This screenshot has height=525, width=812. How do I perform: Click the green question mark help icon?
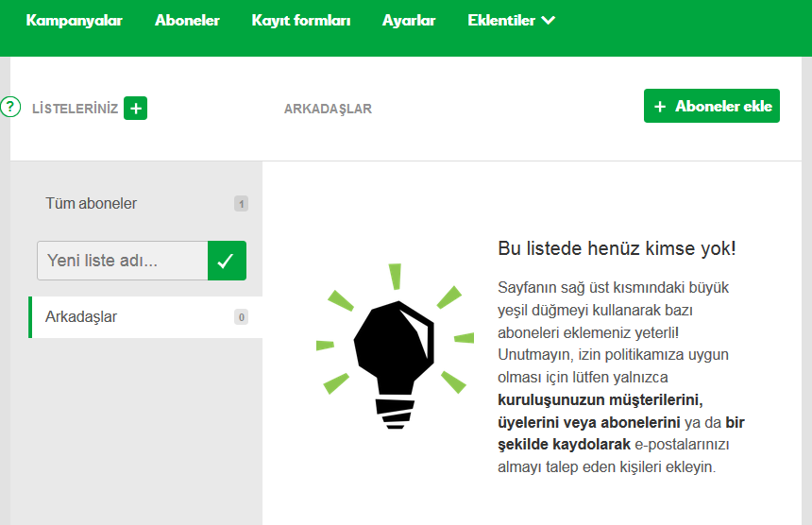tap(9, 108)
